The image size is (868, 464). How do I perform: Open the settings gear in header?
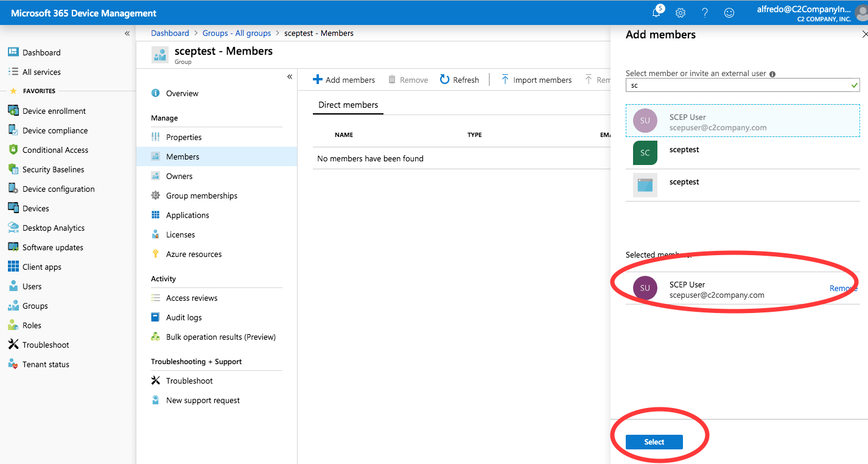click(681, 13)
